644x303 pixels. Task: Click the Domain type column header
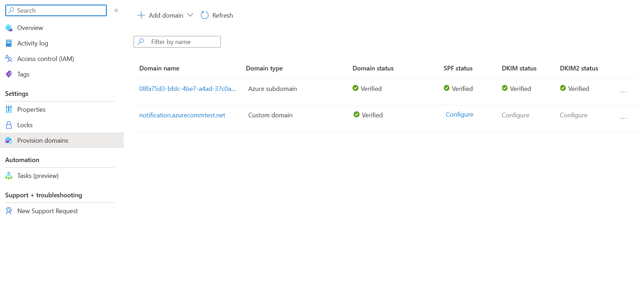pyautogui.click(x=264, y=68)
